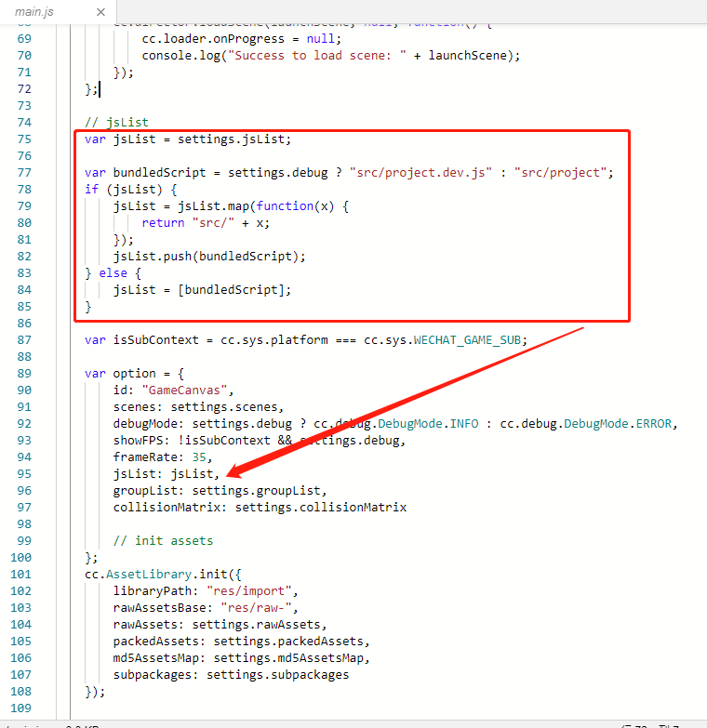
Task: Click 'groupList: settings.groupList,' line
Action: (220, 491)
